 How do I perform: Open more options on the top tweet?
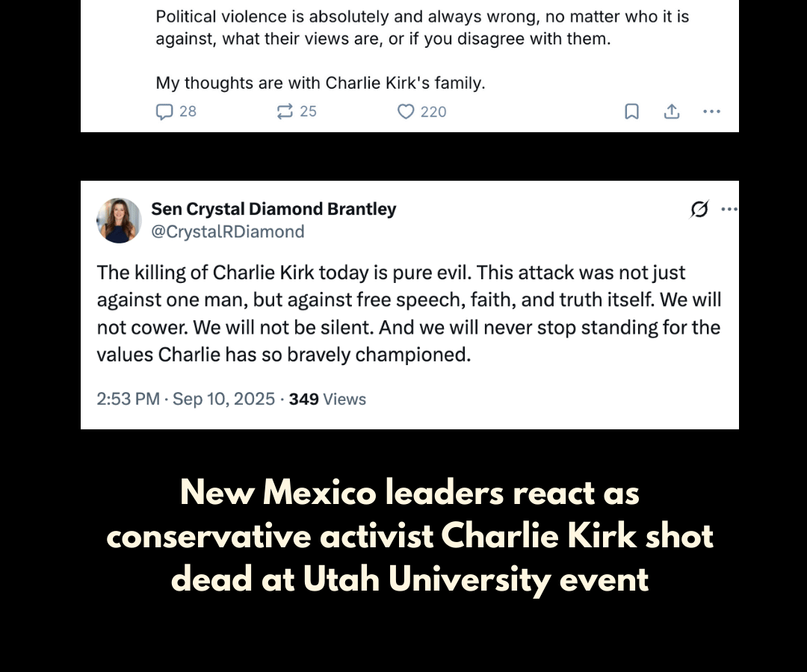[711, 111]
